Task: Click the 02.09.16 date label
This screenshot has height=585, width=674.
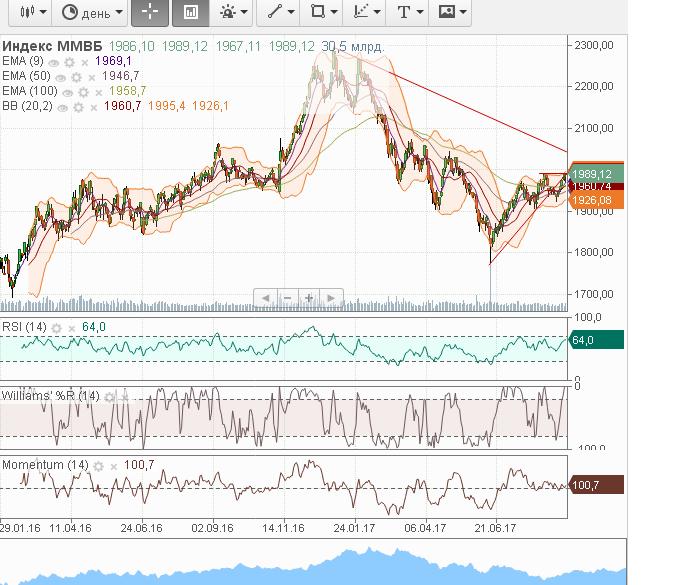Action: (x=212, y=528)
